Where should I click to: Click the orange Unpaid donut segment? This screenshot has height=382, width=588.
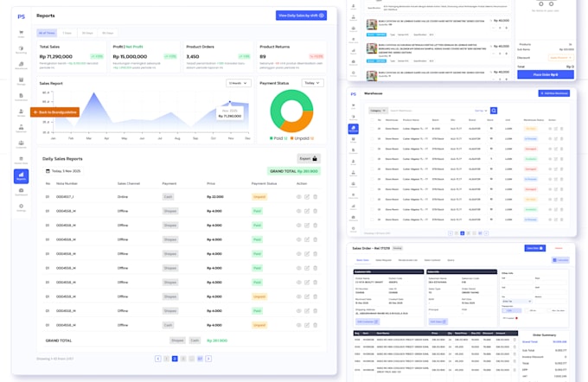tap(301, 124)
